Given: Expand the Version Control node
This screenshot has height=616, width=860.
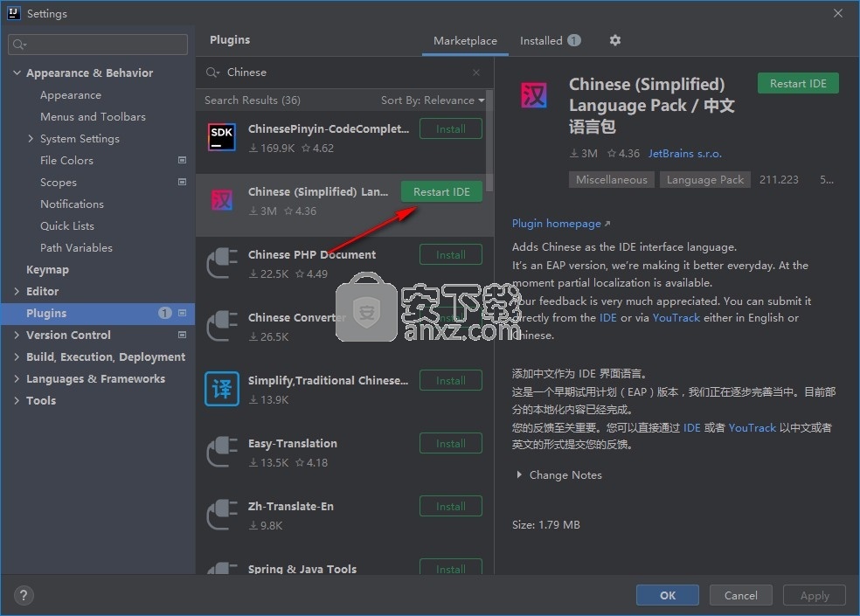Looking at the screenshot, I should (x=17, y=335).
